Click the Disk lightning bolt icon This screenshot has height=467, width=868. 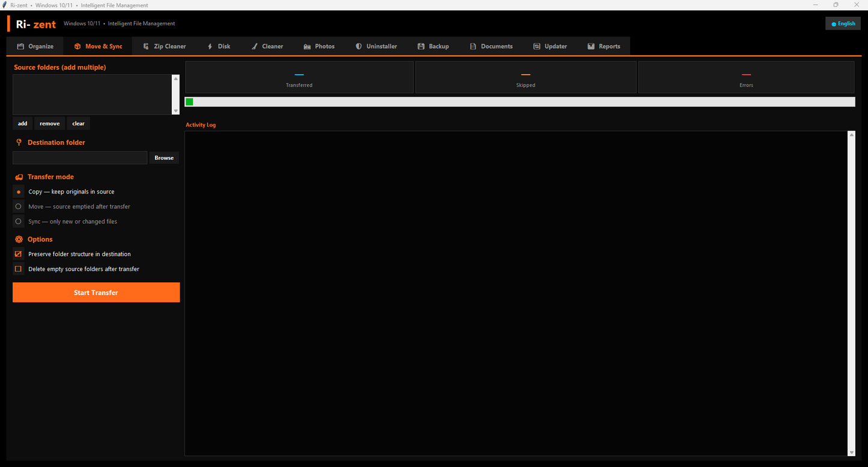(210, 46)
